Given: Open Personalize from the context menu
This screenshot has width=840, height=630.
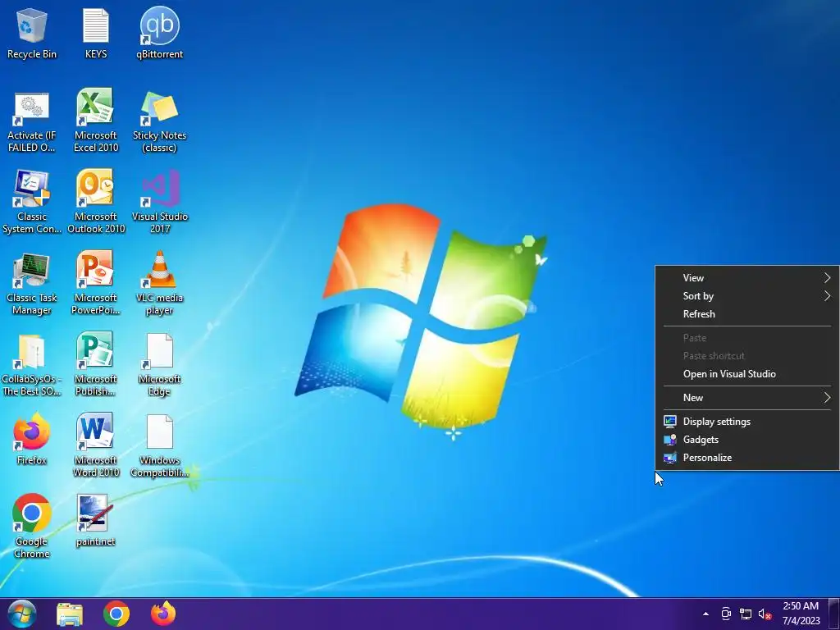Looking at the screenshot, I should point(746,458).
